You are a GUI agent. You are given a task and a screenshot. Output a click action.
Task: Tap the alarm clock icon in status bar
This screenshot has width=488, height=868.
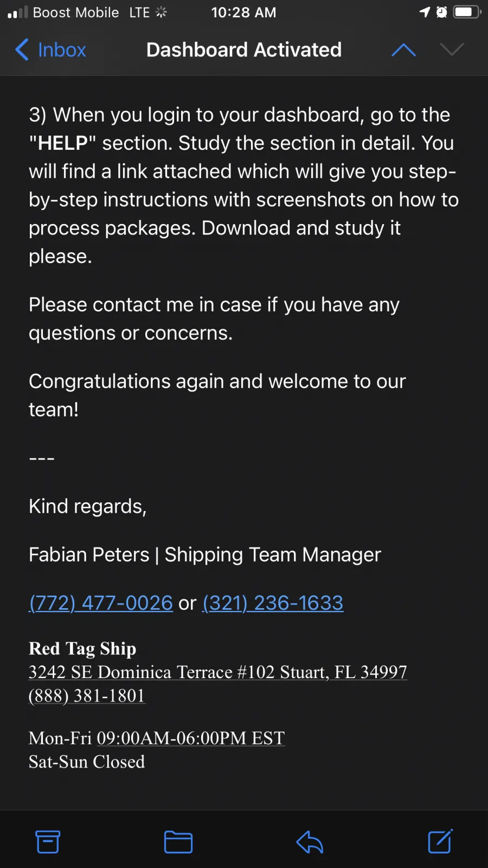click(442, 12)
